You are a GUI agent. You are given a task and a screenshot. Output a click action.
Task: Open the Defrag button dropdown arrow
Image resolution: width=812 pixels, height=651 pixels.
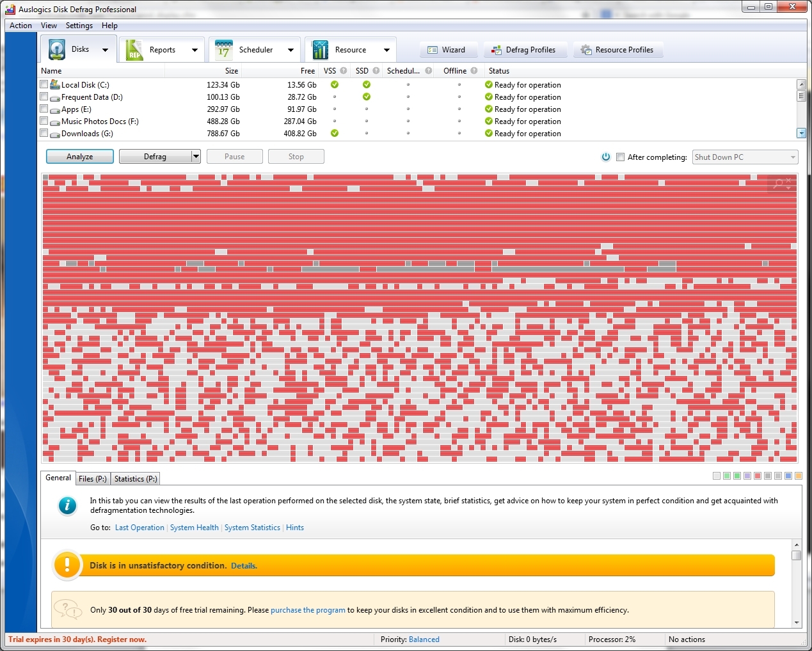coord(196,157)
